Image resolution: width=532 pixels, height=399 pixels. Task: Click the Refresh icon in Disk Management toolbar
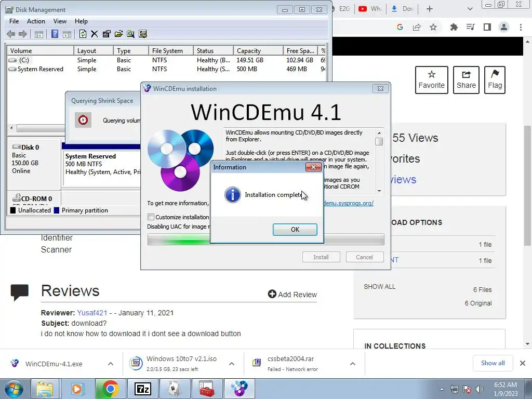click(x=83, y=34)
